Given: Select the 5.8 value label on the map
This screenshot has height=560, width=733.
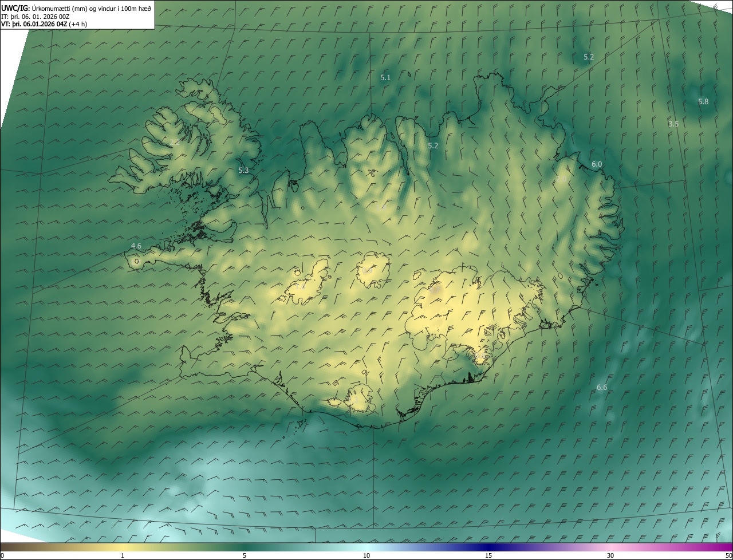Looking at the screenshot, I should (x=703, y=101).
